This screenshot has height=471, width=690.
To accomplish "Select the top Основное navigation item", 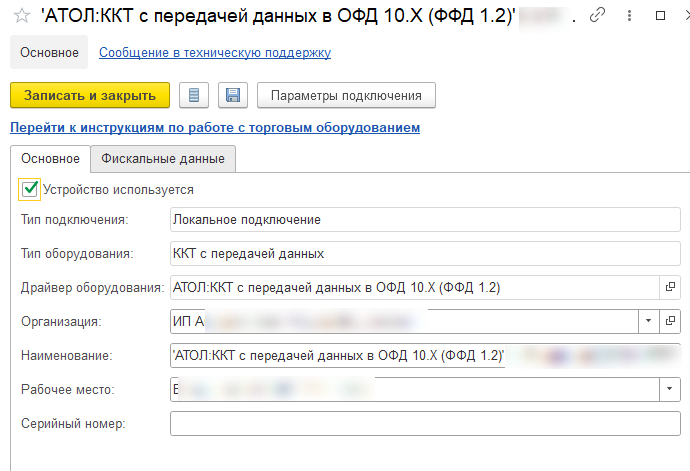I will point(49,52).
